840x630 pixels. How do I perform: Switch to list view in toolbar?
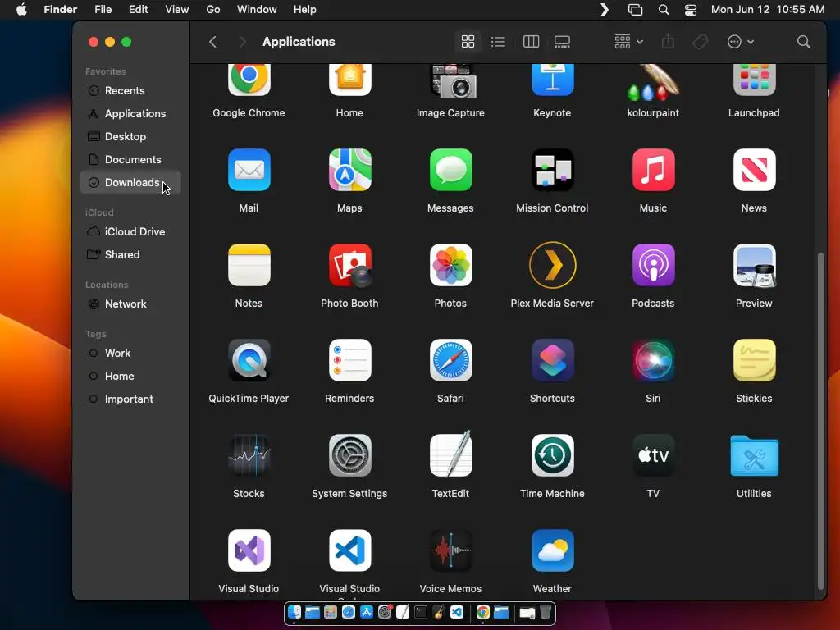click(498, 42)
